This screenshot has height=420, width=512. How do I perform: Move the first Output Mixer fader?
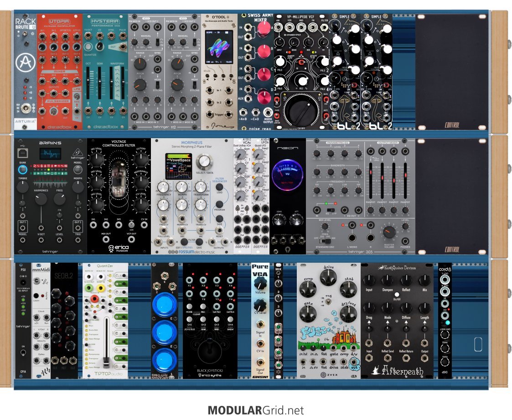pyautogui.click(x=371, y=180)
